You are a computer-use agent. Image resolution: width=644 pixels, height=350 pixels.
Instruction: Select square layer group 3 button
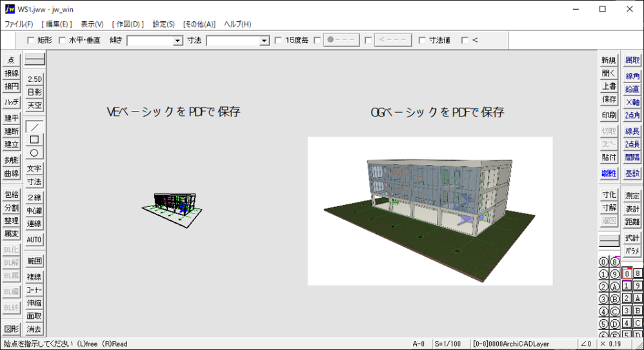pos(627,310)
